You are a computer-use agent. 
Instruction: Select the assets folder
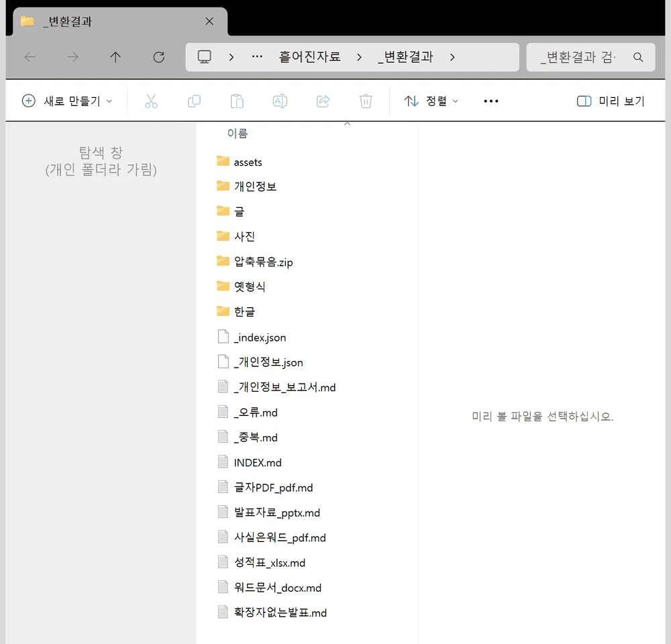[240, 162]
